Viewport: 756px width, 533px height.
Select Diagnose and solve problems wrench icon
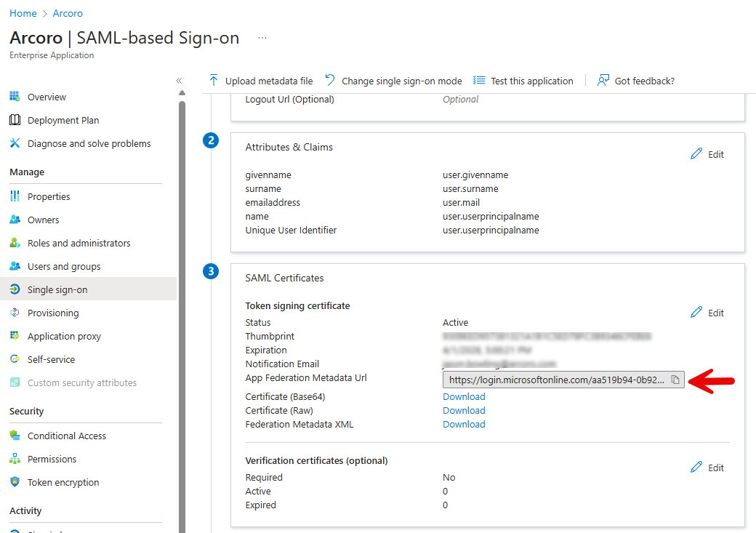tap(15, 143)
